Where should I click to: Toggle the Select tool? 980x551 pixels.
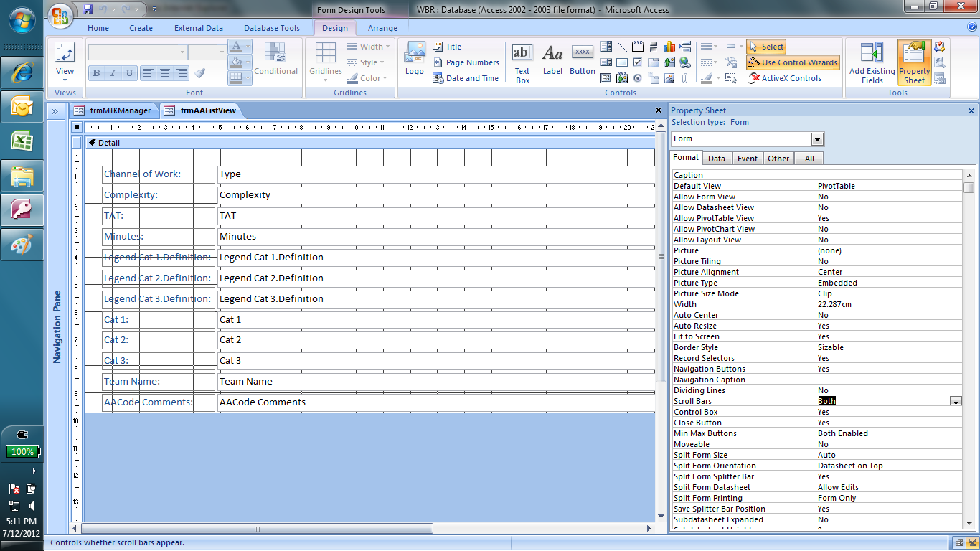(x=766, y=45)
